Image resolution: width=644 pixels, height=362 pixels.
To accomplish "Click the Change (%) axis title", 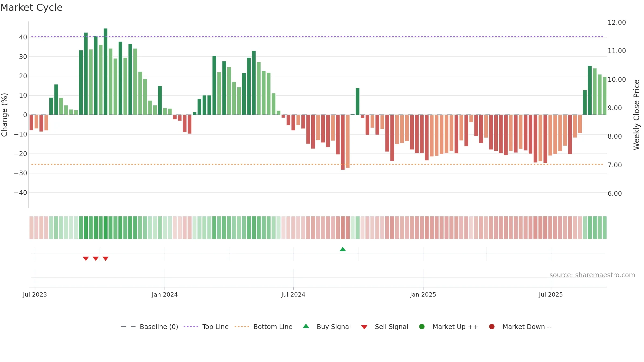I will click(5, 115).
